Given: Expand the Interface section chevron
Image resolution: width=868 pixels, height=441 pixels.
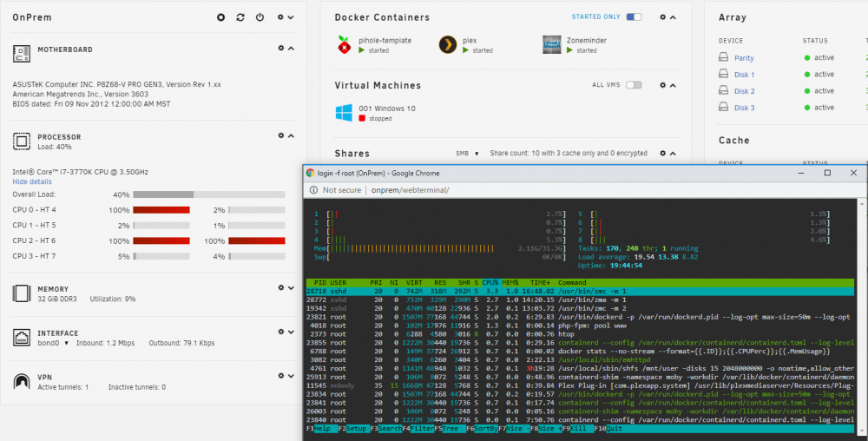Looking at the screenshot, I should [291, 332].
